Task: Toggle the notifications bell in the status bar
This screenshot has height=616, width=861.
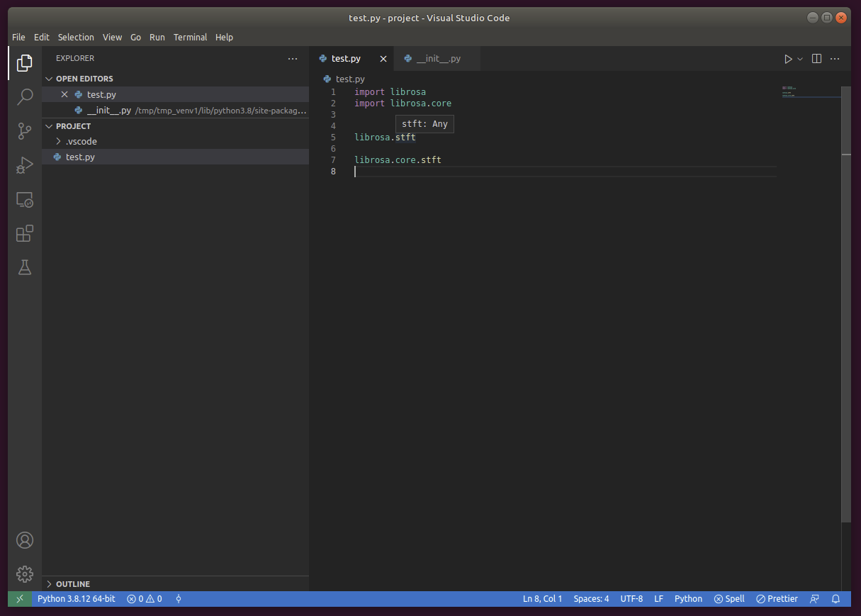Action: pos(836,599)
